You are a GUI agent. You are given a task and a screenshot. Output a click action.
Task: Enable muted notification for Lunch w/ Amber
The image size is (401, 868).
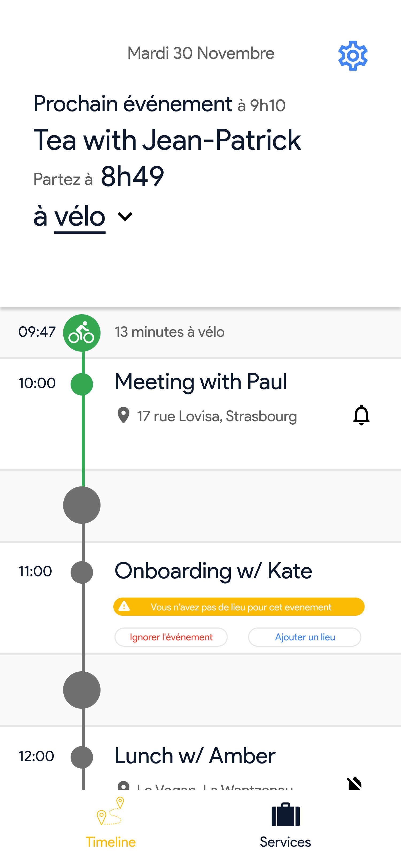tap(354, 783)
